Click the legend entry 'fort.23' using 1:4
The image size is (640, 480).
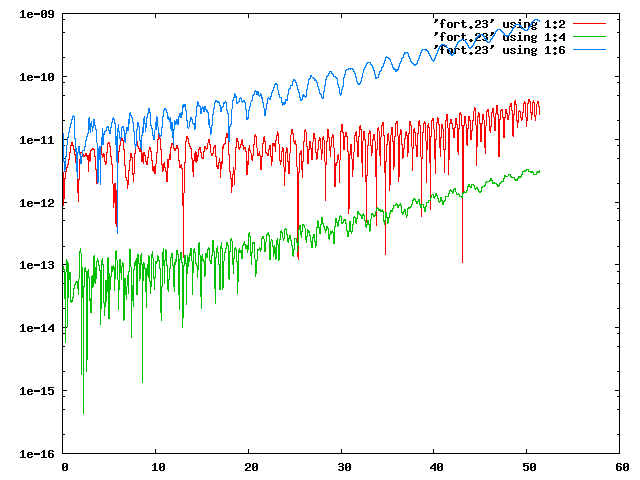500,37
